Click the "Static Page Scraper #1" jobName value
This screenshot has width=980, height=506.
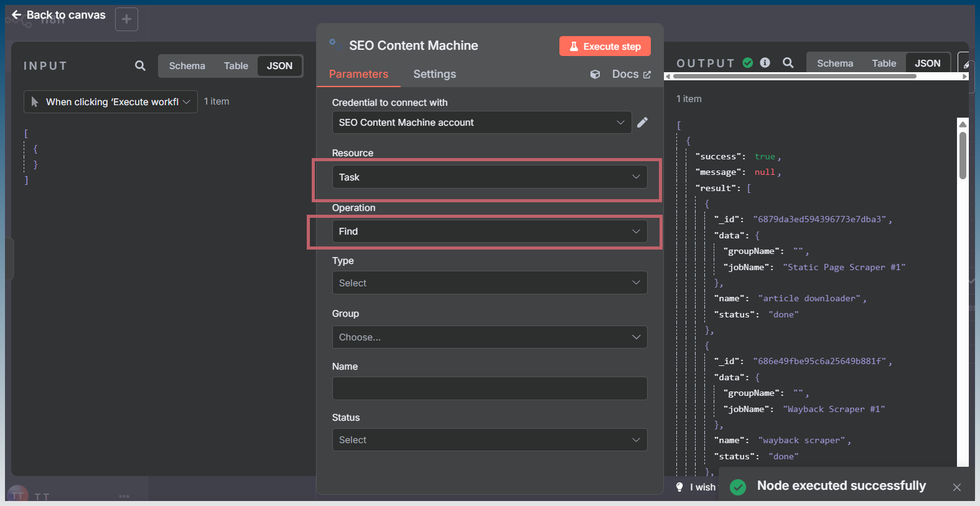[x=844, y=267]
